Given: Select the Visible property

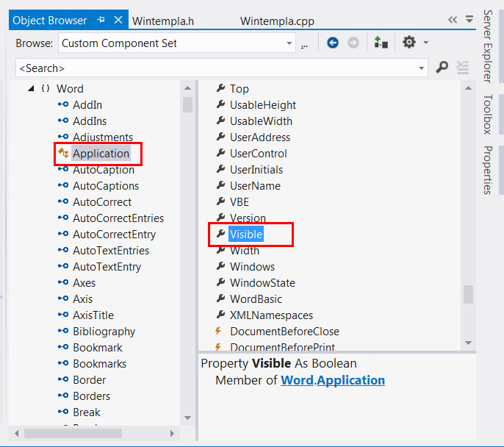Looking at the screenshot, I should click(x=246, y=234).
